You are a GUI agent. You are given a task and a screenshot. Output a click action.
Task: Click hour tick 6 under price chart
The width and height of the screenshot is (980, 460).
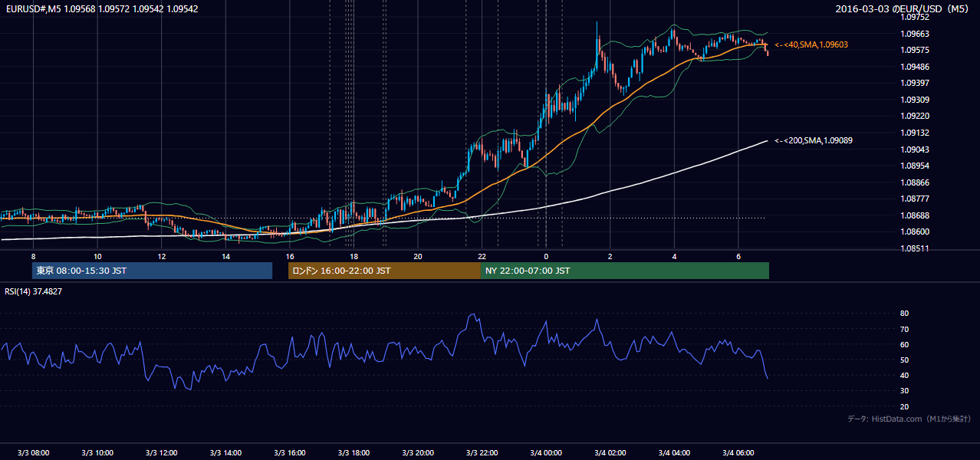tap(738, 256)
